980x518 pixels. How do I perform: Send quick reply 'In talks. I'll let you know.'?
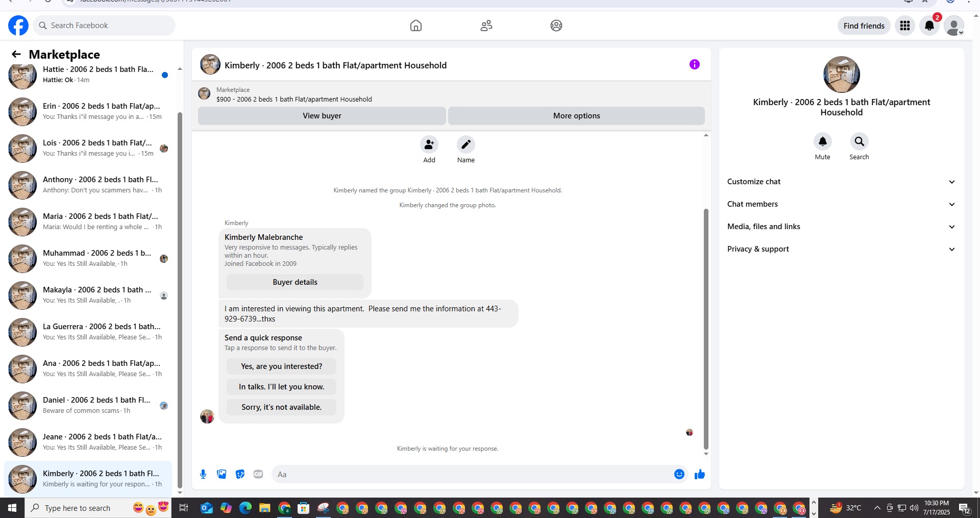point(282,387)
